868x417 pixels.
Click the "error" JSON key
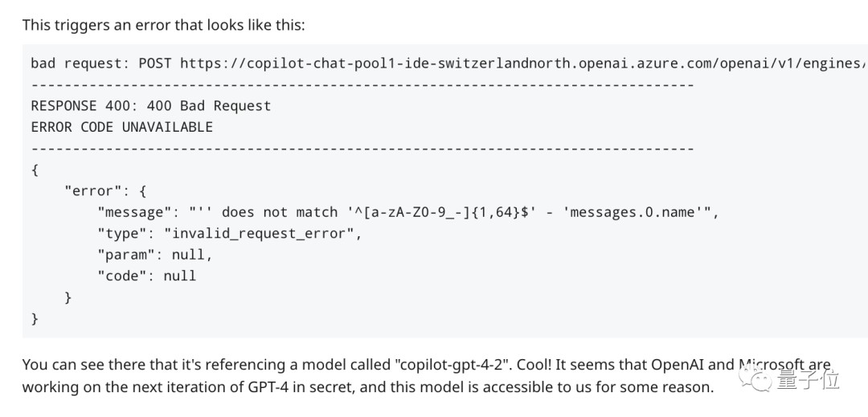(92, 190)
